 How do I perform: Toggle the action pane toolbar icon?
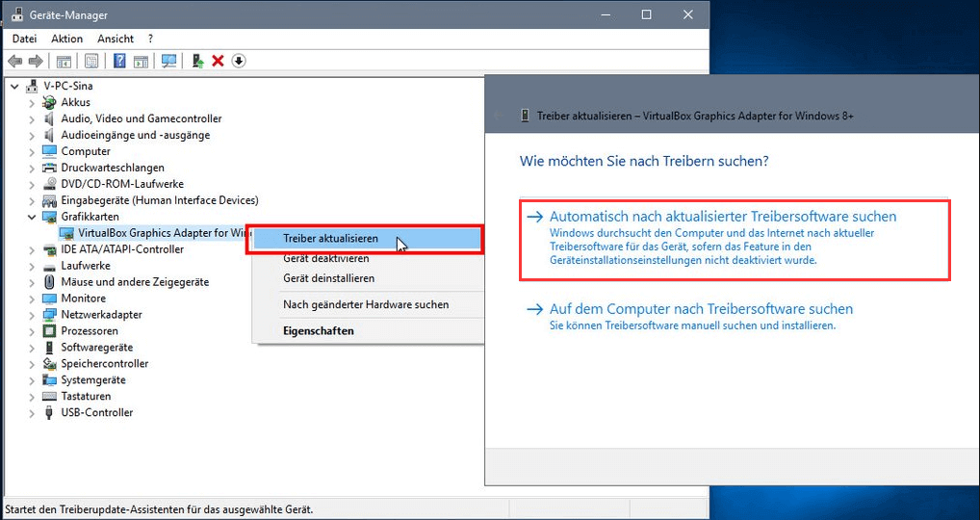(x=142, y=61)
